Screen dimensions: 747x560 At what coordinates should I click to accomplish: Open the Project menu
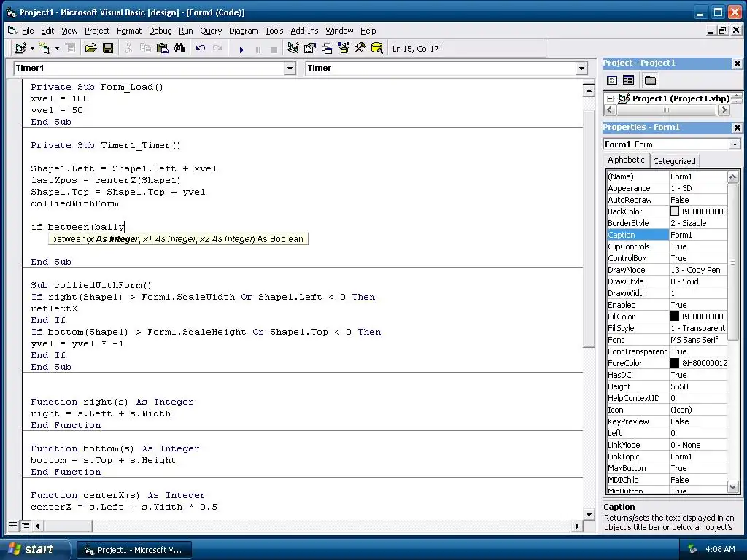click(x=97, y=31)
